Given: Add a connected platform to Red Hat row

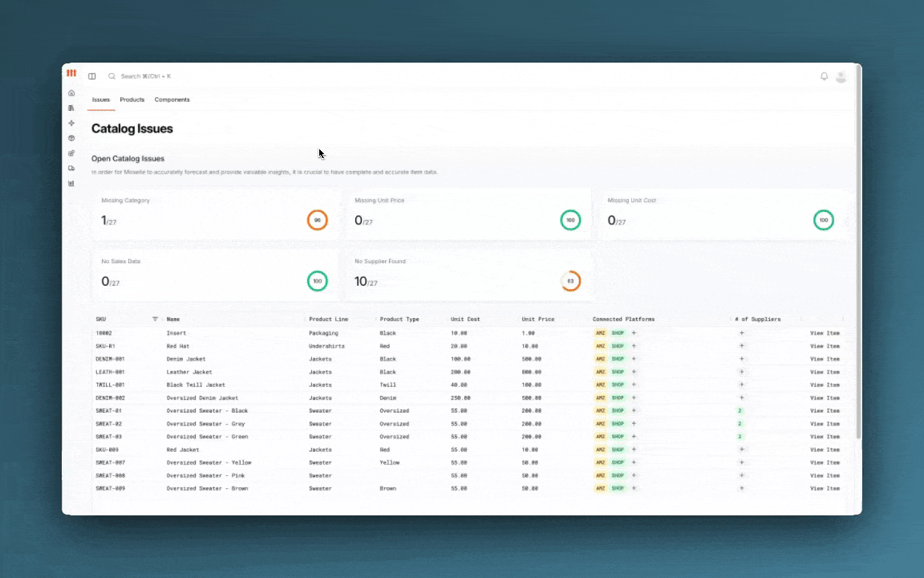Looking at the screenshot, I should click(634, 346).
